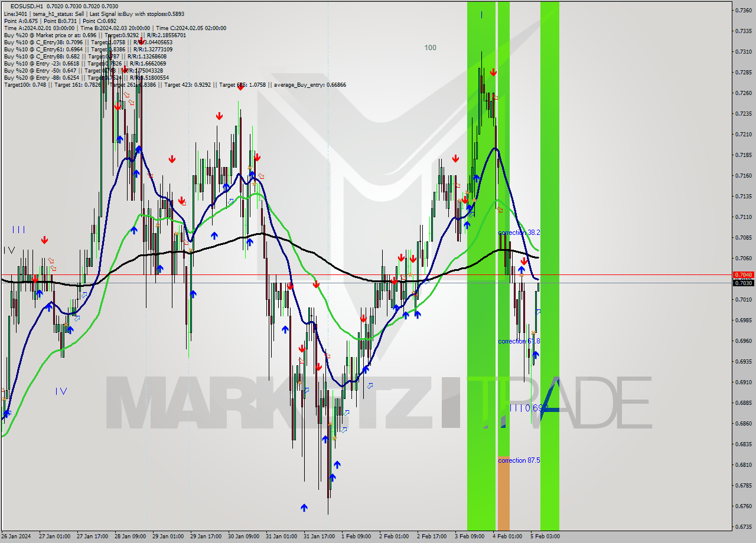Click the '30 Jan 09:00' time label
756x543 pixels.
[x=243, y=537]
